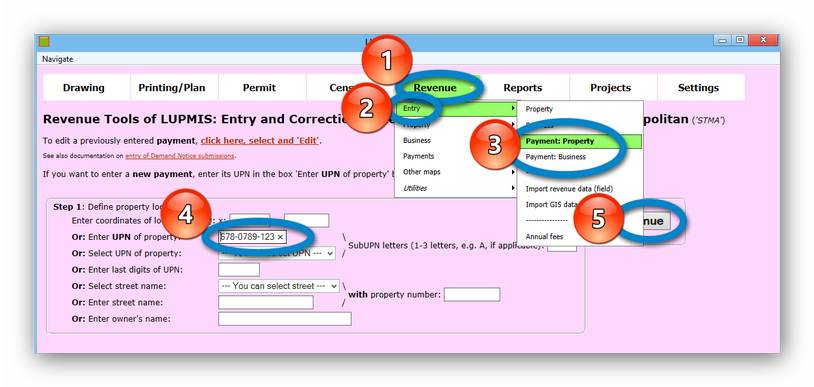
Task: Open the Navigate menu
Action: [x=58, y=59]
